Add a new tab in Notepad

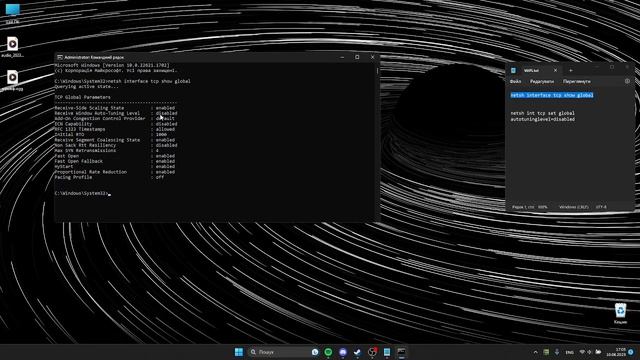tap(571, 70)
